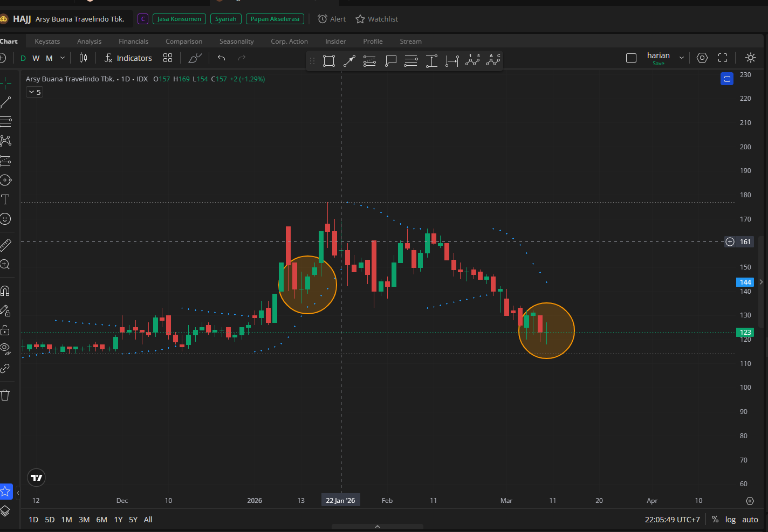
Task: Select the regression channel tool in floating toolbar
Action: click(x=369, y=61)
